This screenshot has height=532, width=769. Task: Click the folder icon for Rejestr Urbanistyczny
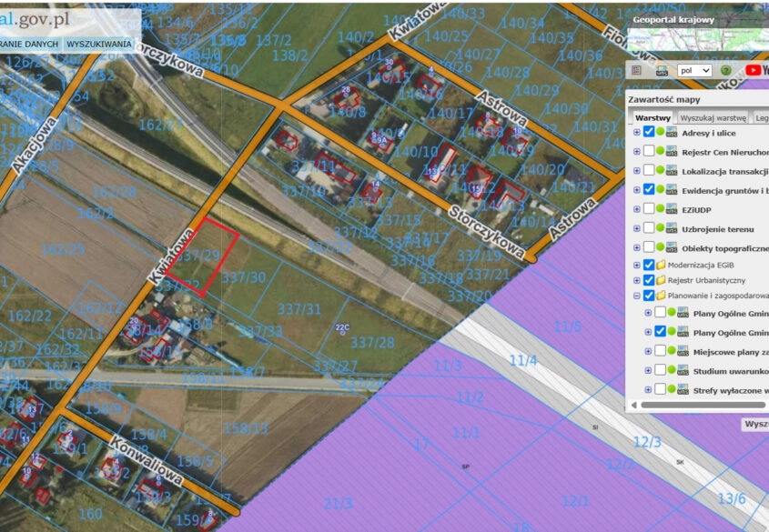coord(661,280)
